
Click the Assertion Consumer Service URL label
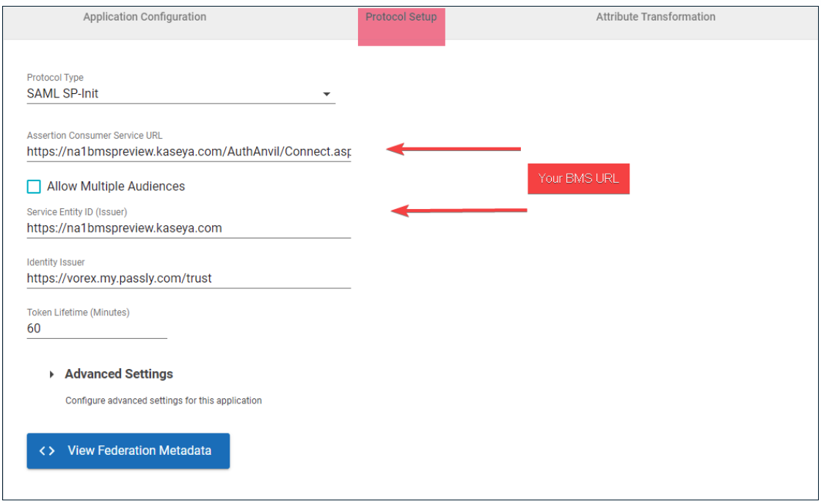click(x=95, y=136)
